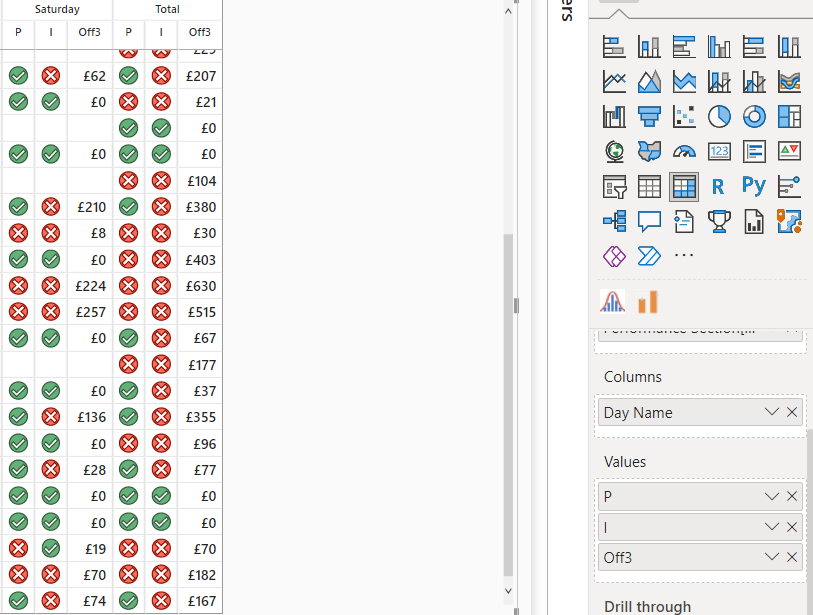Switch visual to Table

click(x=649, y=187)
